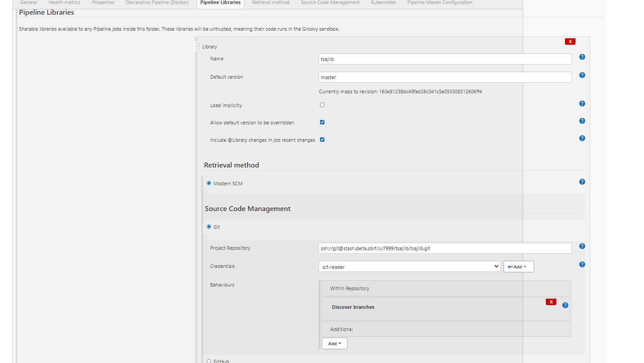Switch to the Kubernetes tab
644x363 pixels.
tap(383, 3)
